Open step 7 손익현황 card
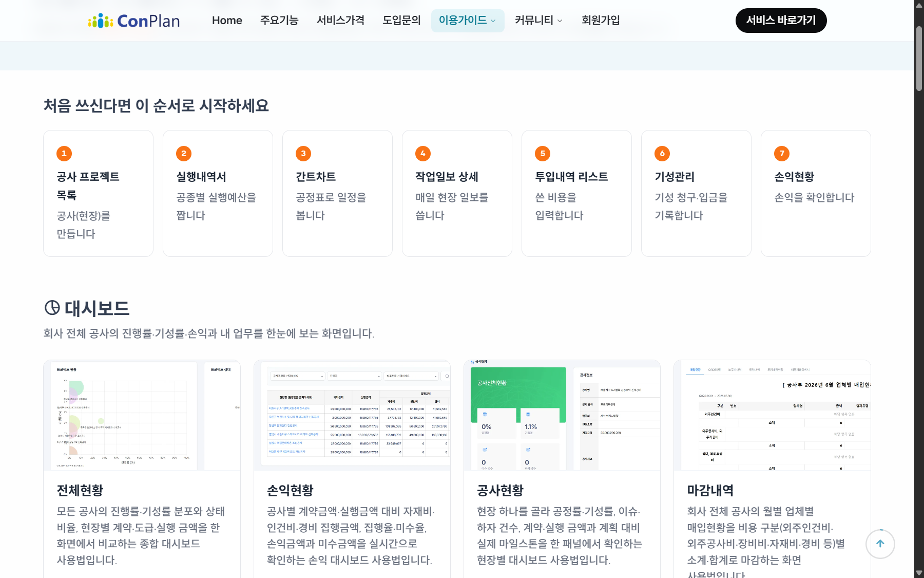This screenshot has width=924, height=578. (816, 193)
